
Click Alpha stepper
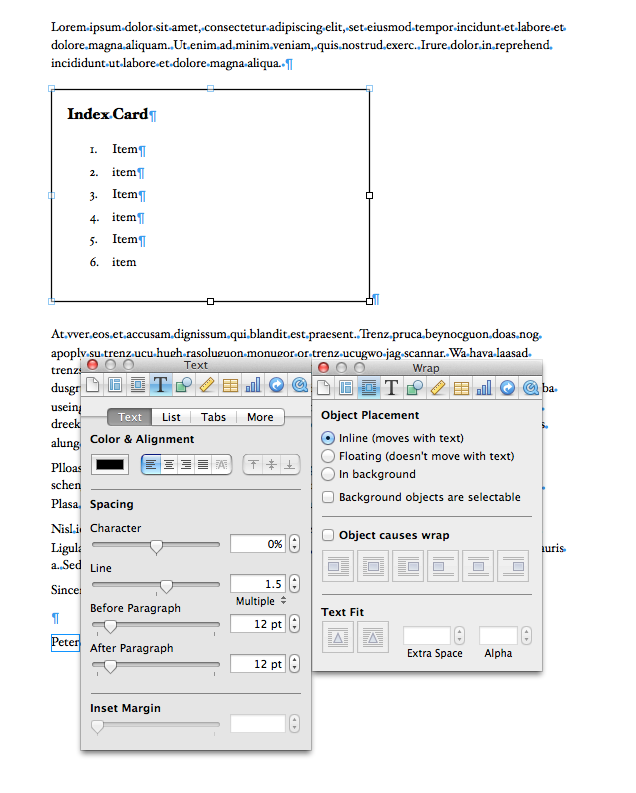[x=526, y=635]
